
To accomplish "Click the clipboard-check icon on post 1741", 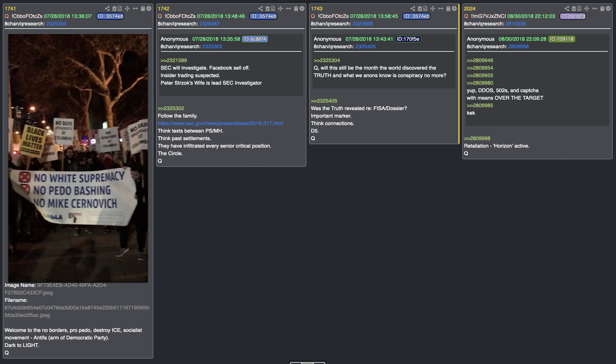I will click(115, 9).
